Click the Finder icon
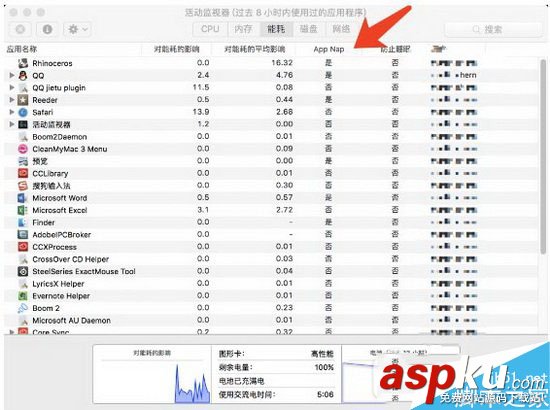This screenshot has width=550, height=410. 23,222
